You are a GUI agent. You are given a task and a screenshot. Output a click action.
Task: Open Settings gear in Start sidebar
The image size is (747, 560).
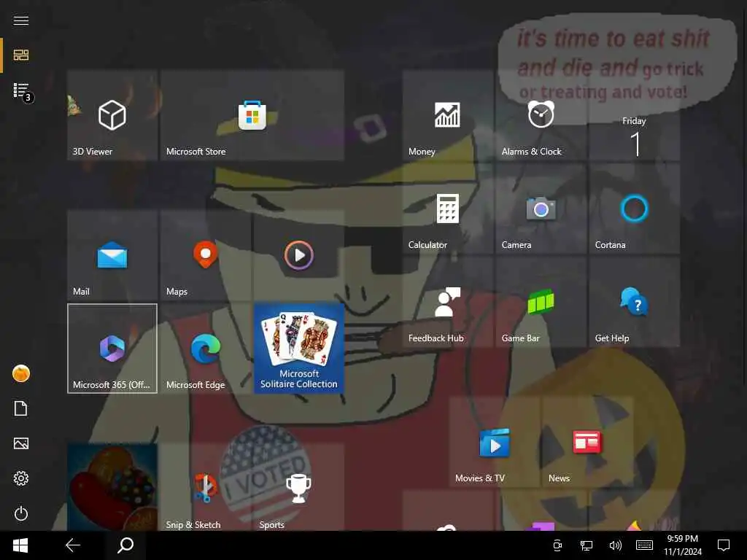pyautogui.click(x=21, y=478)
